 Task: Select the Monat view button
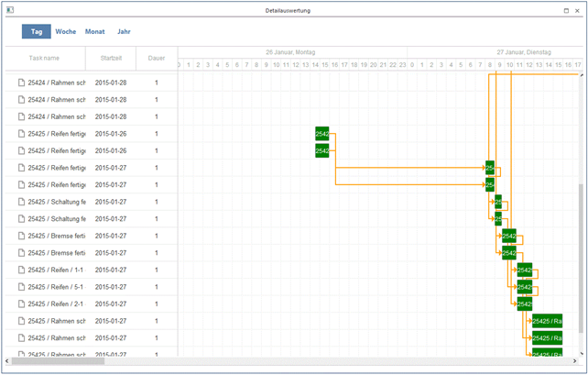click(94, 31)
